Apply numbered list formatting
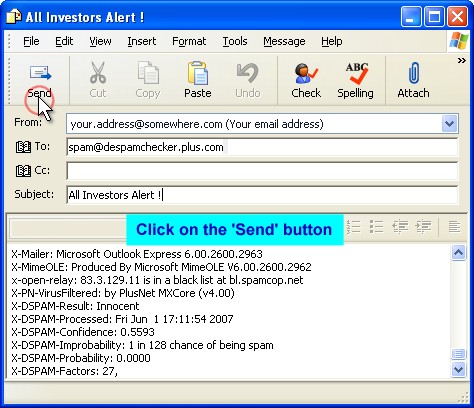 [354, 227]
